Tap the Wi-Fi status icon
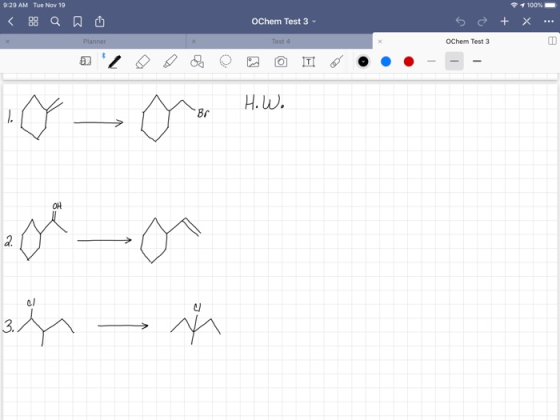 pos(514,5)
